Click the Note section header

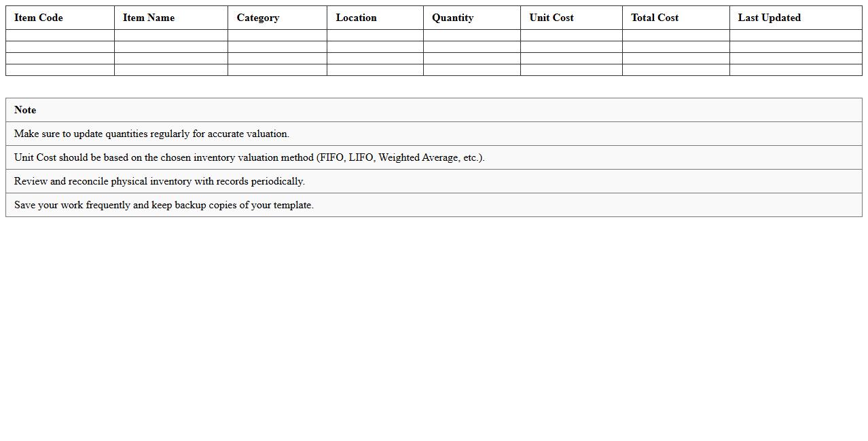click(25, 109)
